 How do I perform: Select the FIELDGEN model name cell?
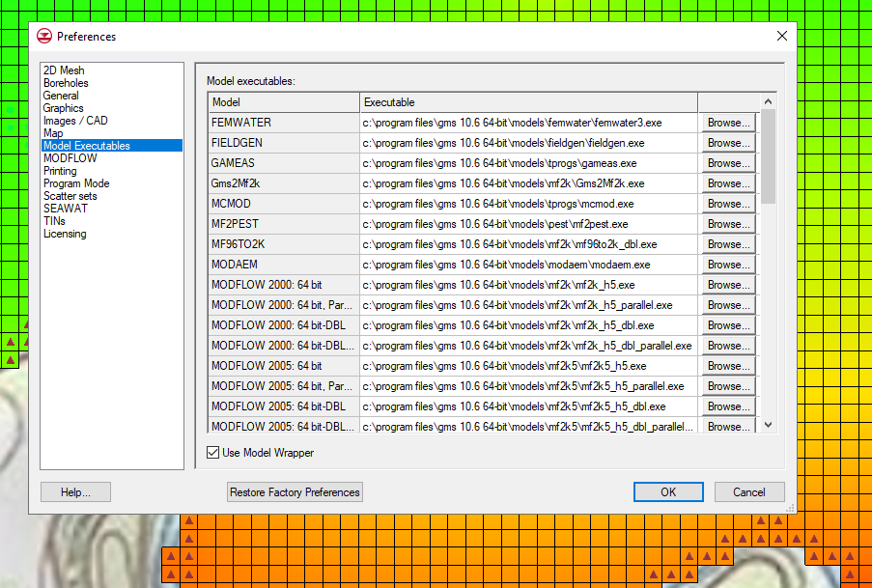pyautogui.click(x=284, y=143)
